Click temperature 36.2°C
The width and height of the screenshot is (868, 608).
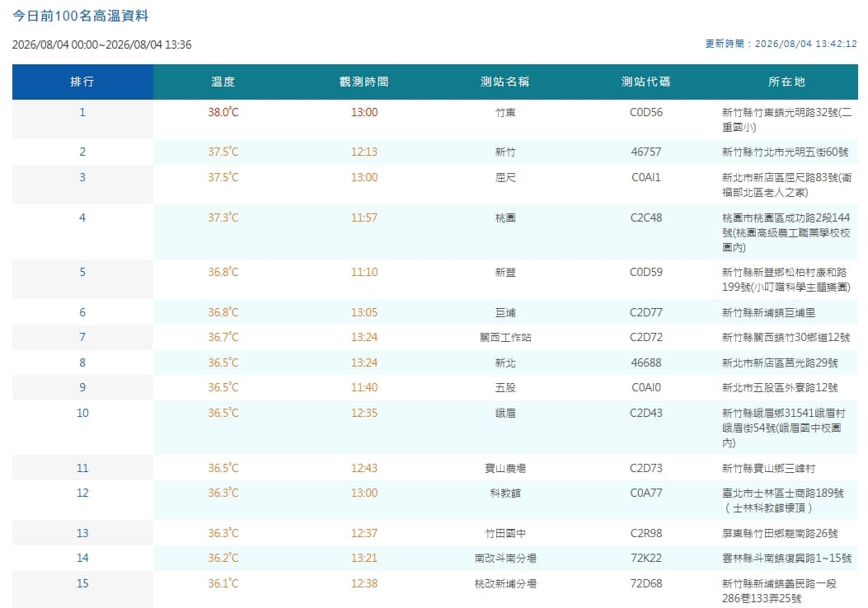pos(223,559)
